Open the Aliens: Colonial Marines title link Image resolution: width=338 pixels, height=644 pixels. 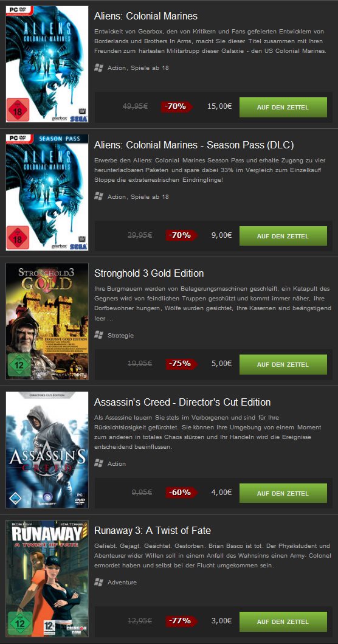[146, 16]
